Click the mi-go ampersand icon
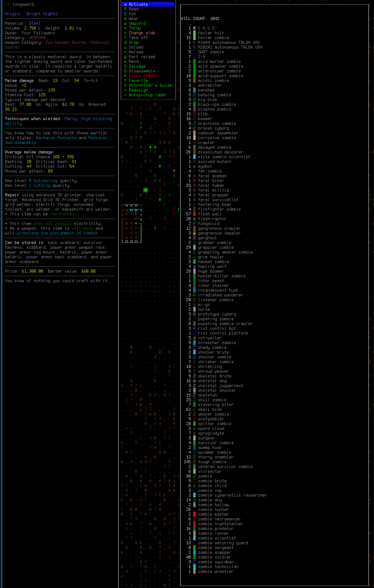The image size is (374, 588). point(194,304)
